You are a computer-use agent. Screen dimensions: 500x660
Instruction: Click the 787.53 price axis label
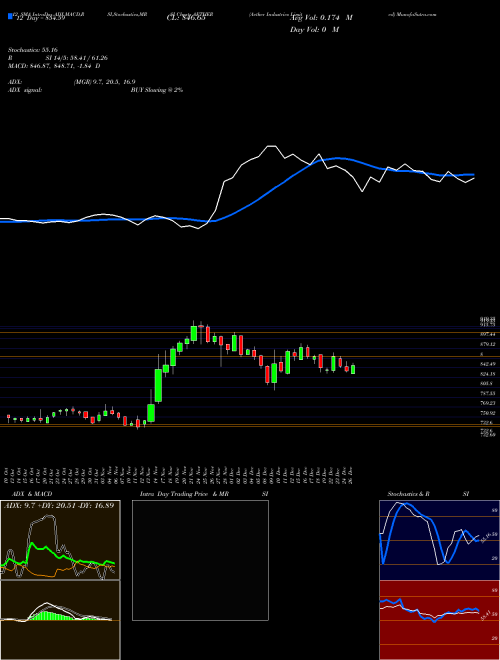pyautogui.click(x=489, y=393)
